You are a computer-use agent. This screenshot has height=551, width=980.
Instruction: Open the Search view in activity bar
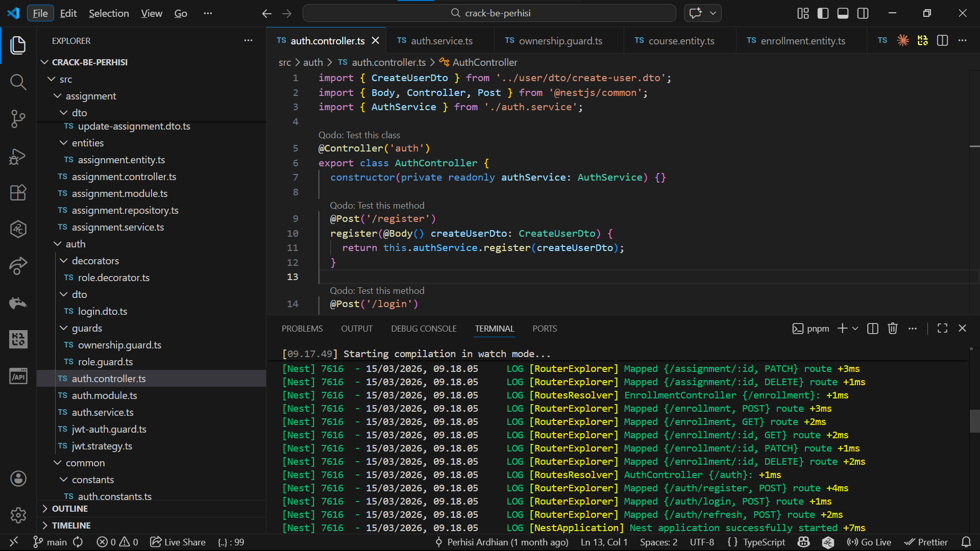tap(18, 82)
